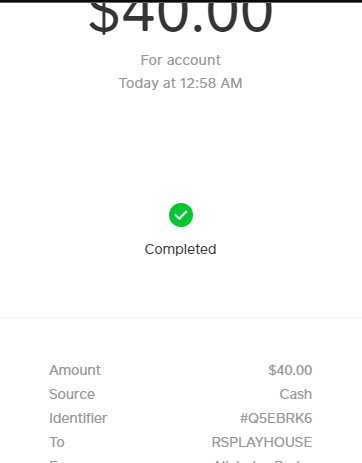Image resolution: width=362 pixels, height=463 pixels.
Task: Select the Cash source value
Action: tap(296, 394)
